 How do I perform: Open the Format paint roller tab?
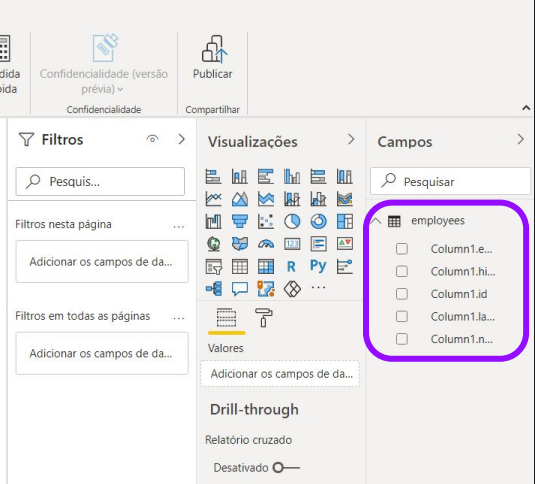coord(264,318)
